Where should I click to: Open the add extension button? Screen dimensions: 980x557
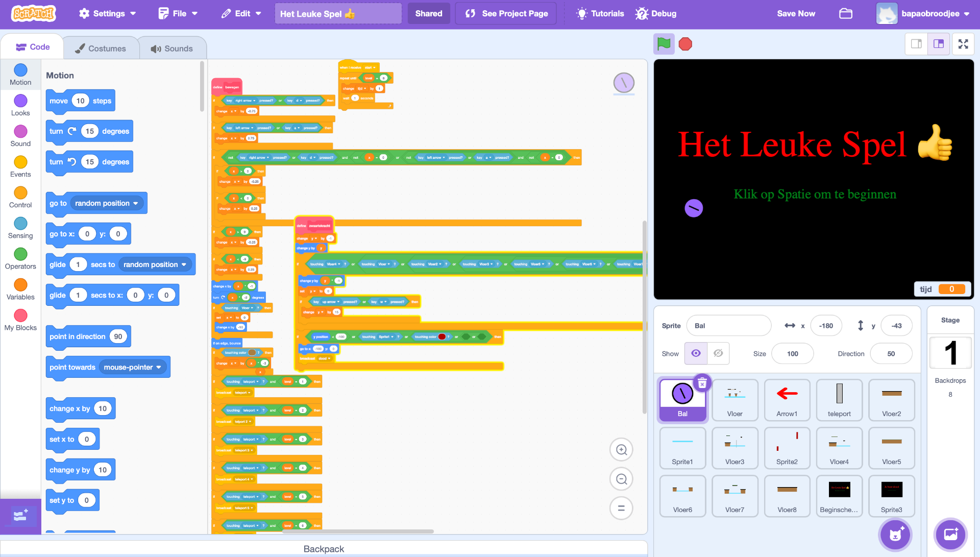pyautogui.click(x=20, y=516)
